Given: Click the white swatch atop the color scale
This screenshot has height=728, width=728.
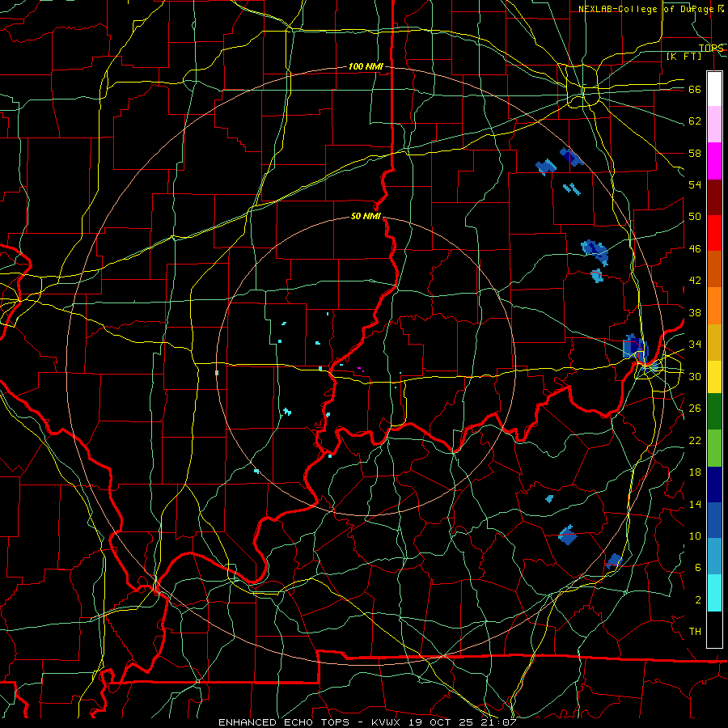Looking at the screenshot, I should (x=714, y=89).
